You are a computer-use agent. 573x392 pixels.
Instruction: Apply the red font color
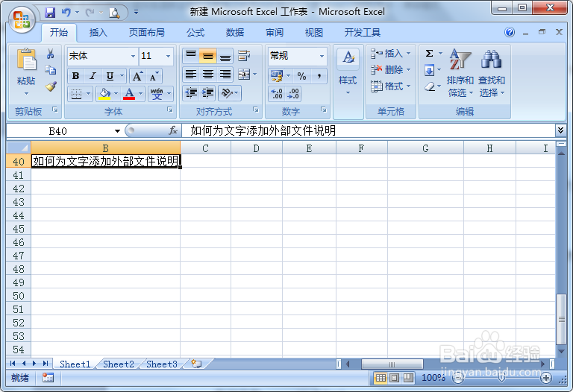point(129,94)
